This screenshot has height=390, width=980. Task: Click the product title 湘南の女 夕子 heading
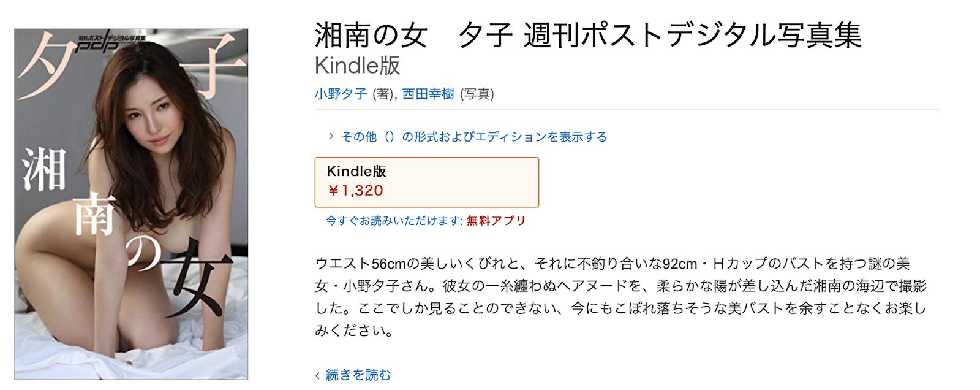(x=588, y=34)
